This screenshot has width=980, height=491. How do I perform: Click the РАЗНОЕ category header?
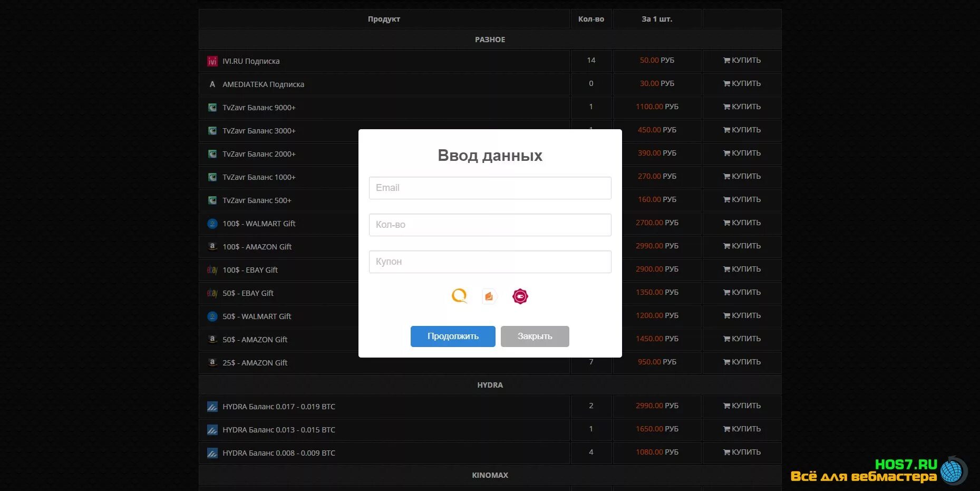(490, 40)
